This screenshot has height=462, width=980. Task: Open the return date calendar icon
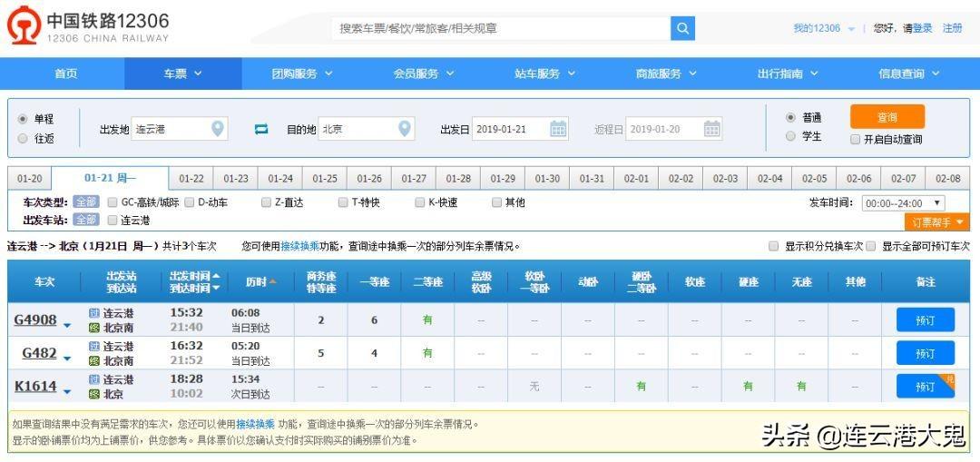click(712, 129)
